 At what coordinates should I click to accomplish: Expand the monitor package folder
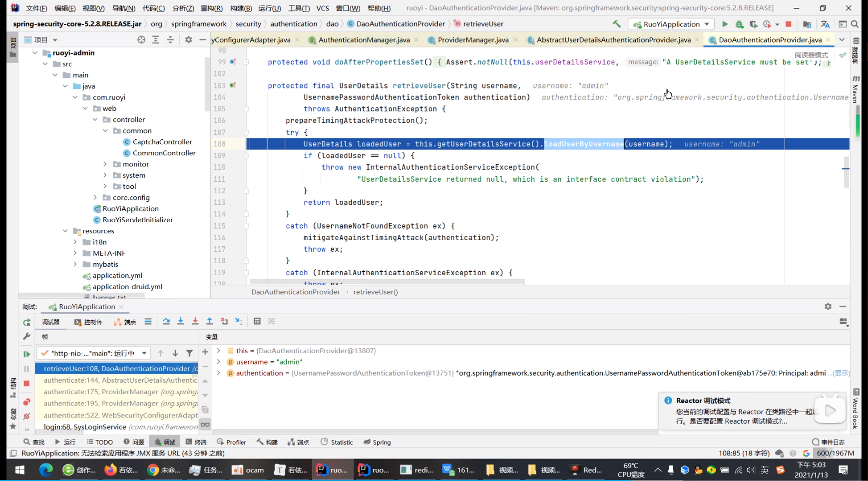click(105, 164)
